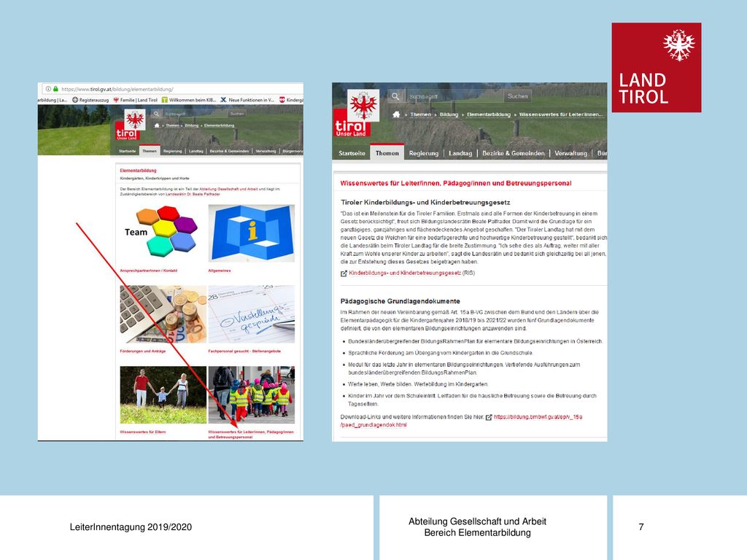Click the red Wissenswertes für Leiter/innen page title

[456, 183]
